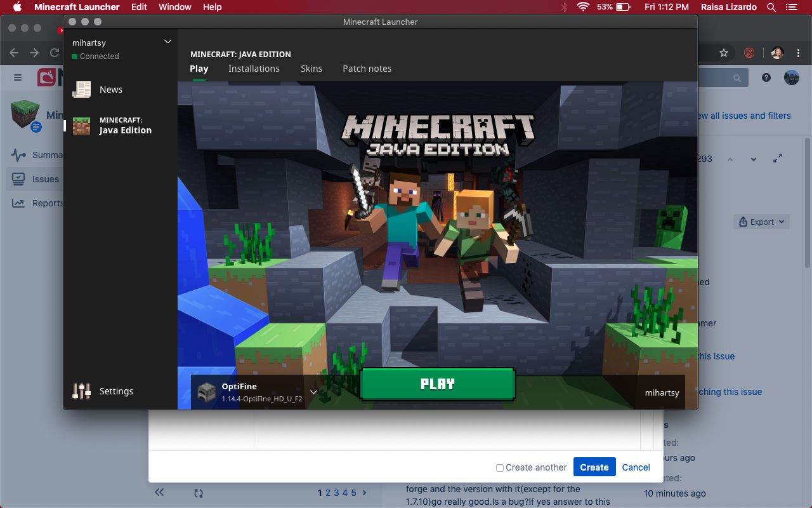Viewport: 812px width, 508px height.
Task: Select the Minecraft Java Edition grass block icon
Action: coord(82,126)
